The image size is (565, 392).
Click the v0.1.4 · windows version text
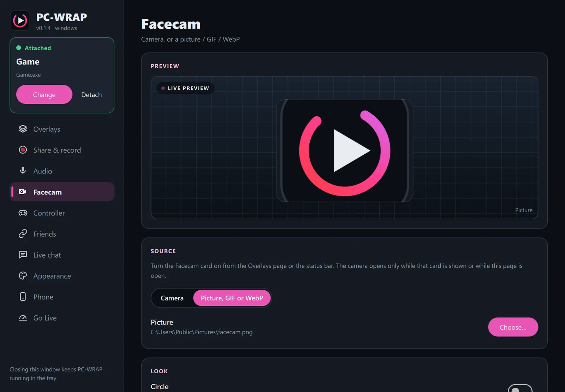(56, 28)
